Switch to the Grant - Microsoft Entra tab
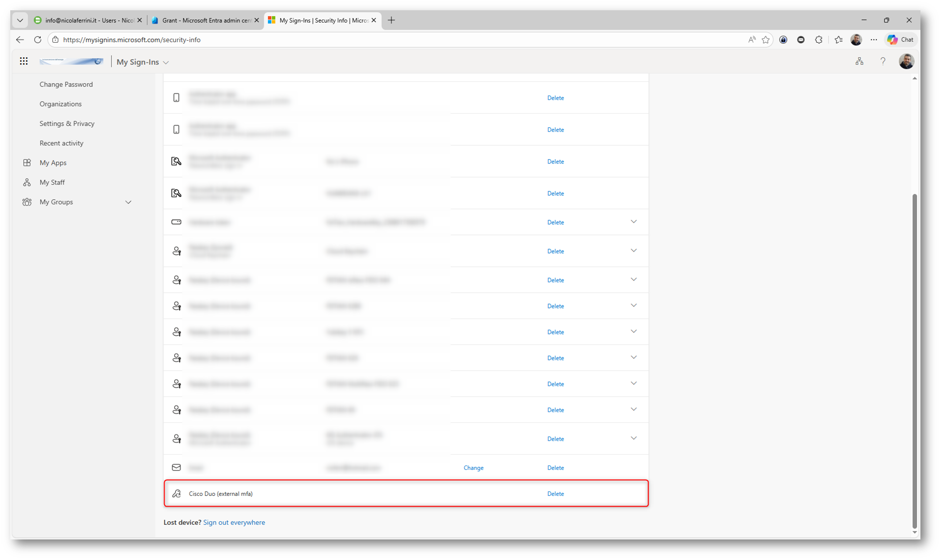This screenshot has height=560, width=941. click(206, 20)
